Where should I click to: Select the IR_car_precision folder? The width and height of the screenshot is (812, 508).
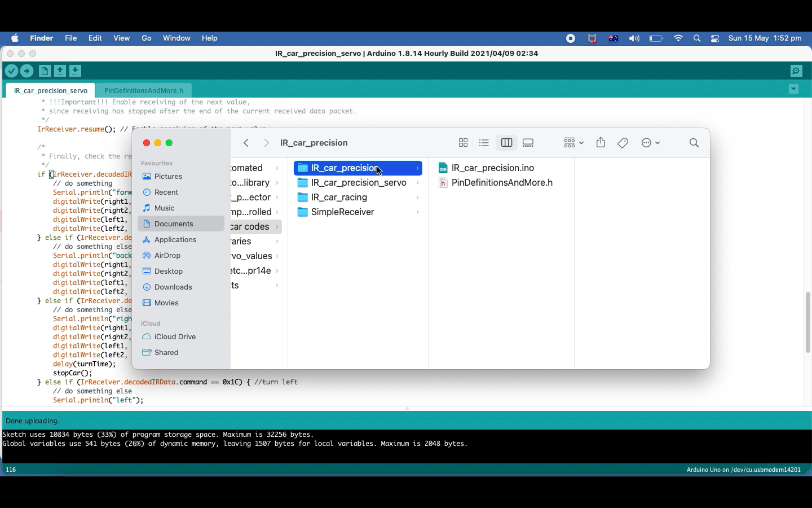click(358, 168)
